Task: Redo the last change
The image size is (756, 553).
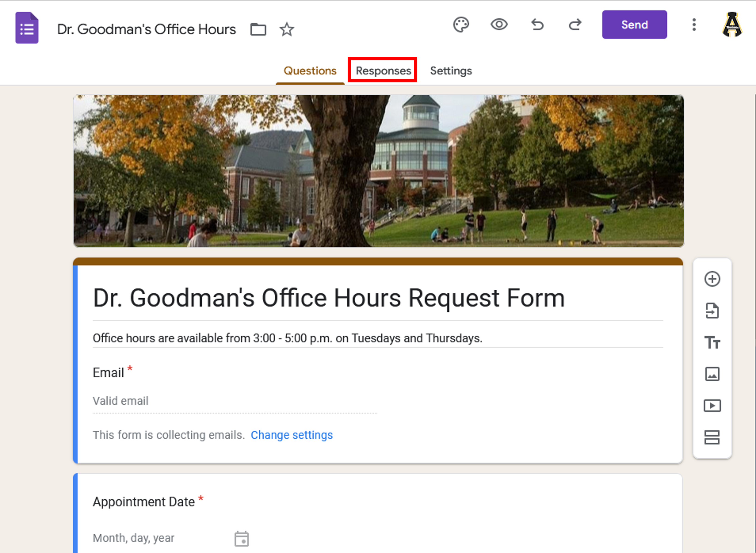Action: [575, 24]
